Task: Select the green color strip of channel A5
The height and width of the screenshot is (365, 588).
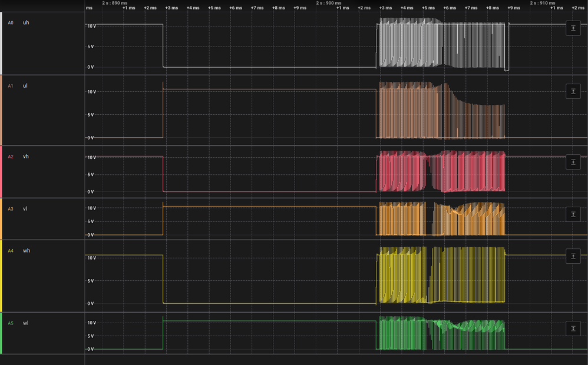Action: point(1,333)
